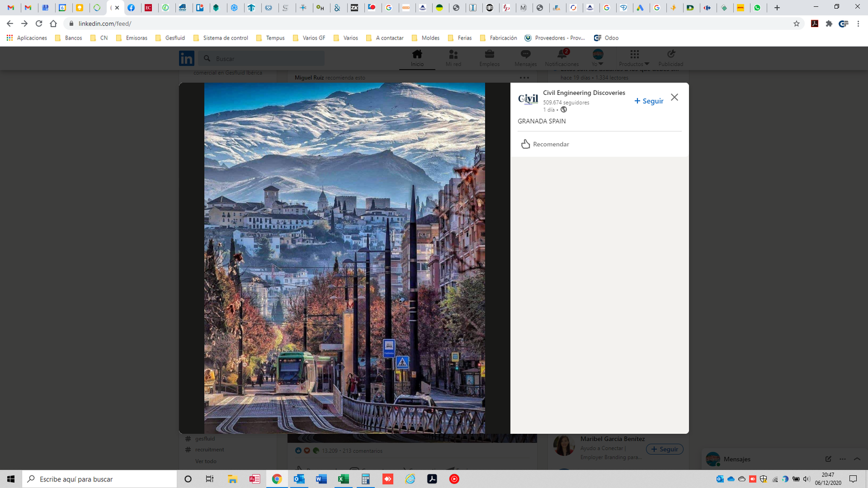
Task: Close the photo viewer with X
Action: pyautogui.click(x=674, y=97)
